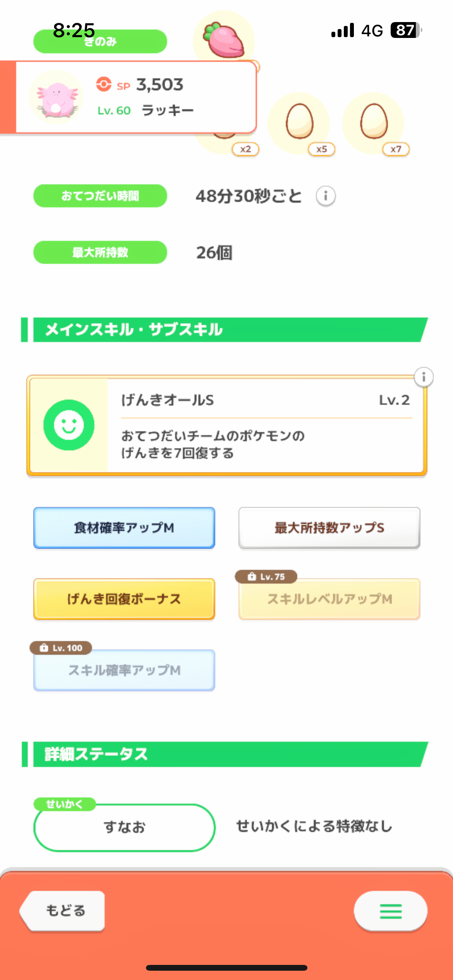The image size is (453, 980).
Task: Select the げんき回復ボーナス sub skill
Action: 124,599
